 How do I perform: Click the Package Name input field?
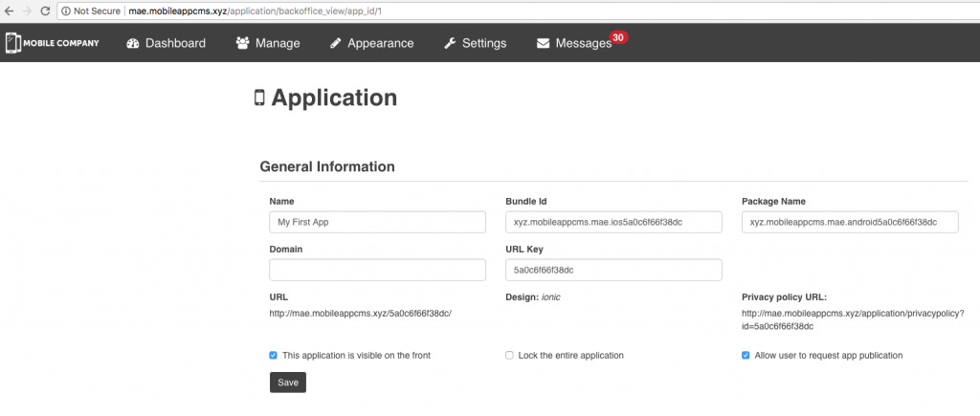coord(849,222)
